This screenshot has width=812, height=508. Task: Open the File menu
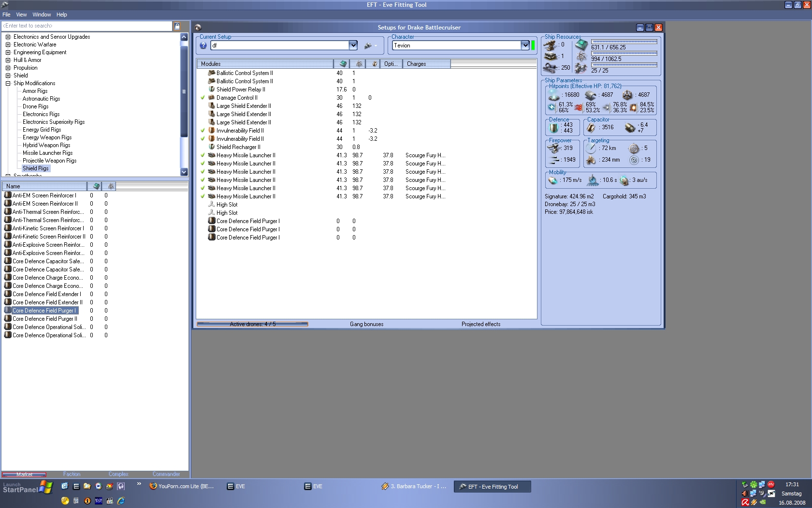pyautogui.click(x=6, y=15)
